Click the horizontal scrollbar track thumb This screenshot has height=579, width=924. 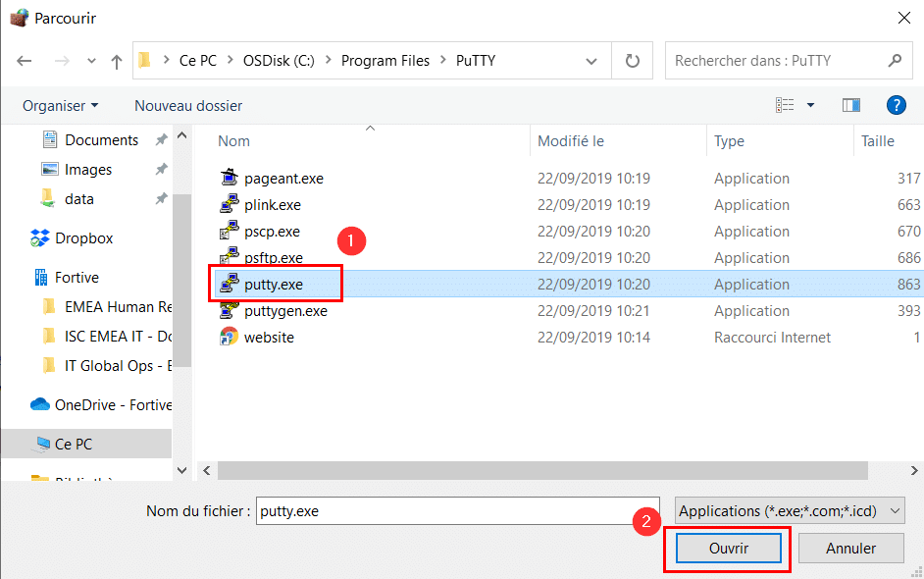coord(542,470)
